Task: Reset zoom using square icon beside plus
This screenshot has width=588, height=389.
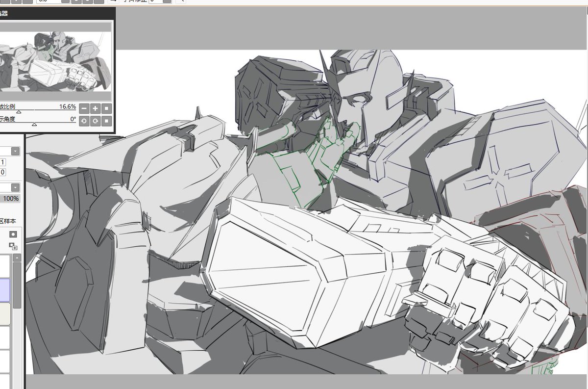Action: [x=106, y=108]
